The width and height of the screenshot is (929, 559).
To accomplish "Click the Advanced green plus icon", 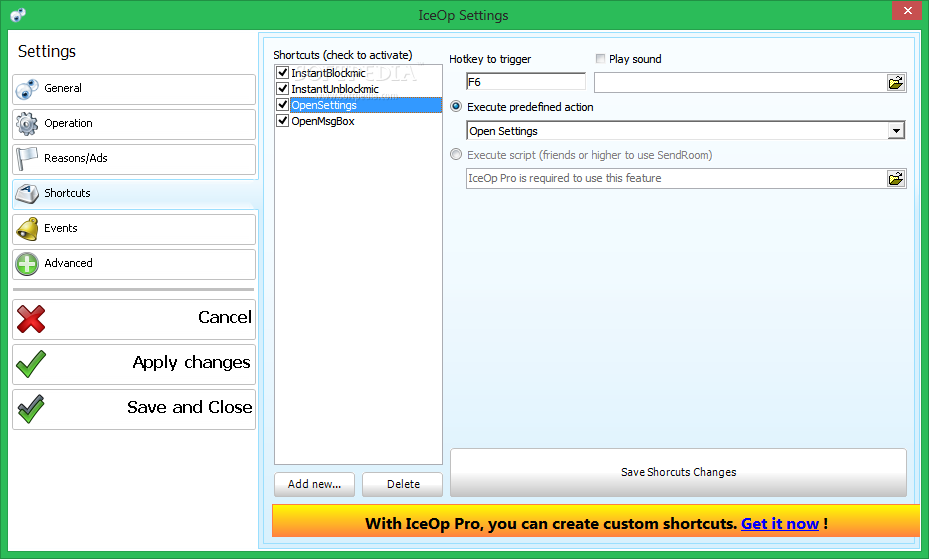I will (27, 264).
